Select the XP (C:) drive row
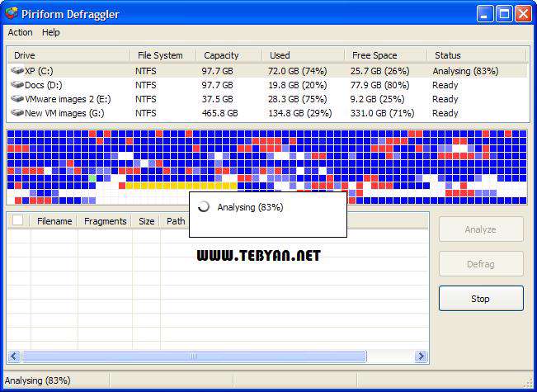This screenshot has height=392, width=537. pyautogui.click(x=267, y=71)
